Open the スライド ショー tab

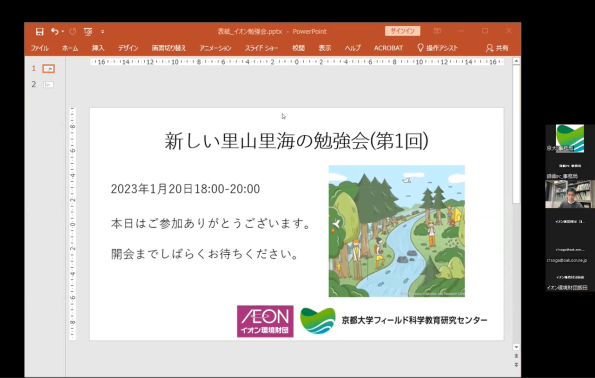click(261, 48)
